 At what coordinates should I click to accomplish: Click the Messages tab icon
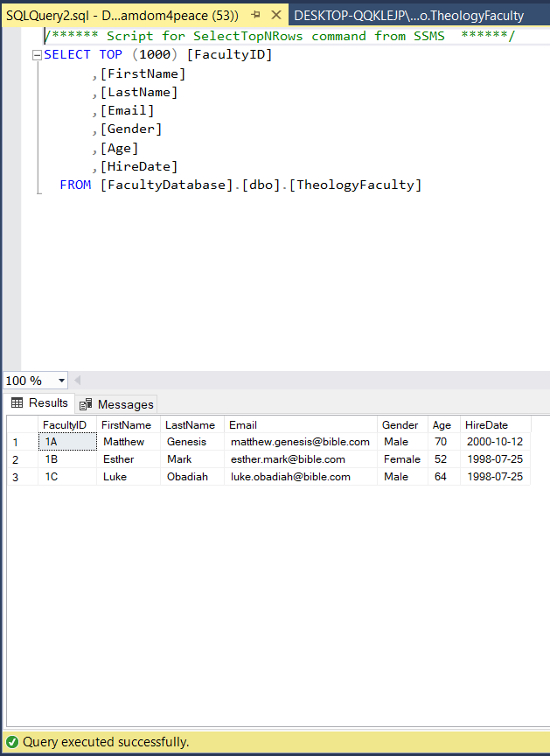(x=86, y=404)
